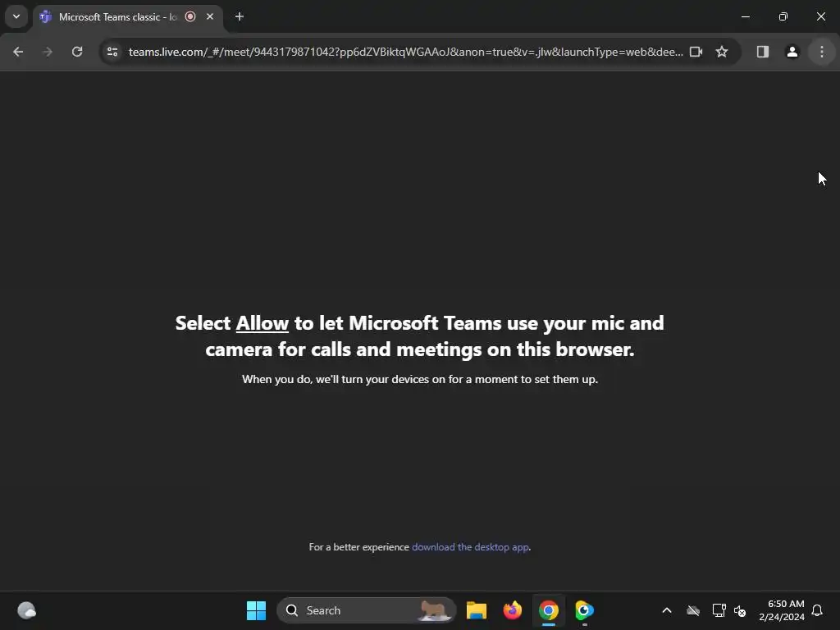Show hidden system tray icons
This screenshot has width=840, height=630.
[666, 610]
